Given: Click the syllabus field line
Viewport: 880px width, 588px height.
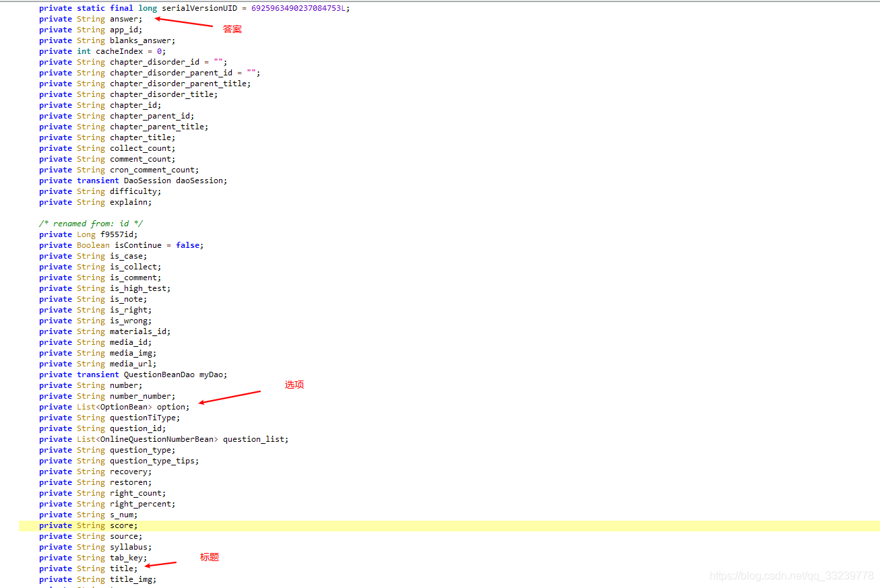Looking at the screenshot, I should point(96,547).
